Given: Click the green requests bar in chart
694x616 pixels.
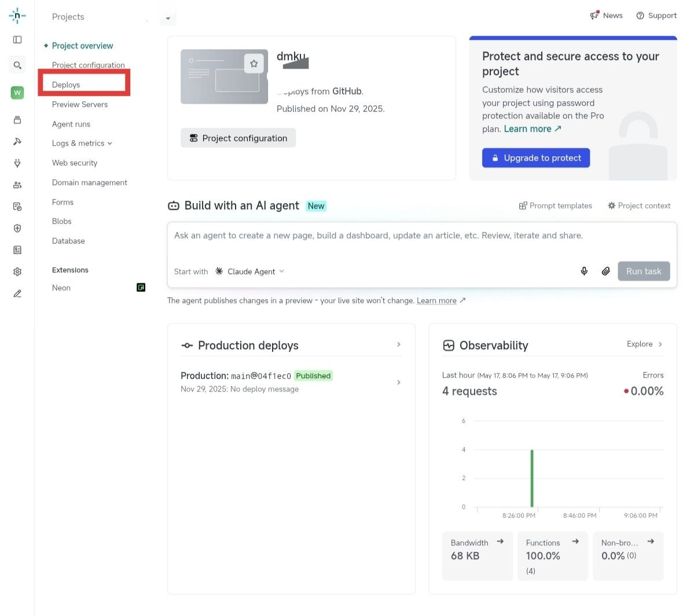Looking at the screenshot, I should click(531, 478).
